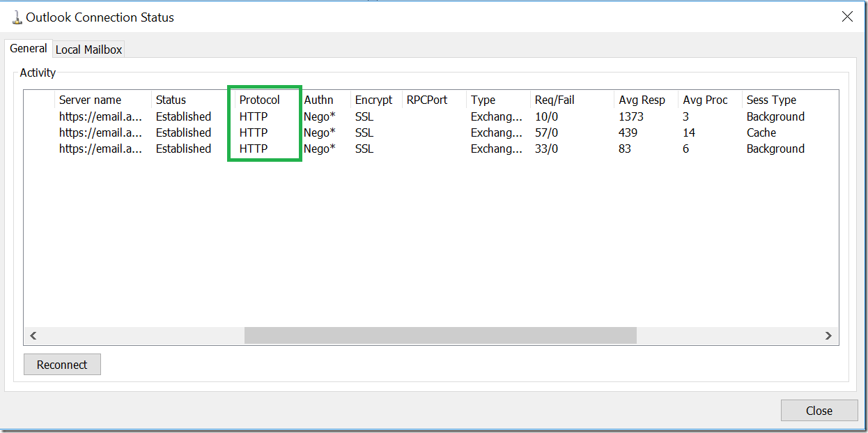Click the 439 Avg Resp value

pos(628,132)
